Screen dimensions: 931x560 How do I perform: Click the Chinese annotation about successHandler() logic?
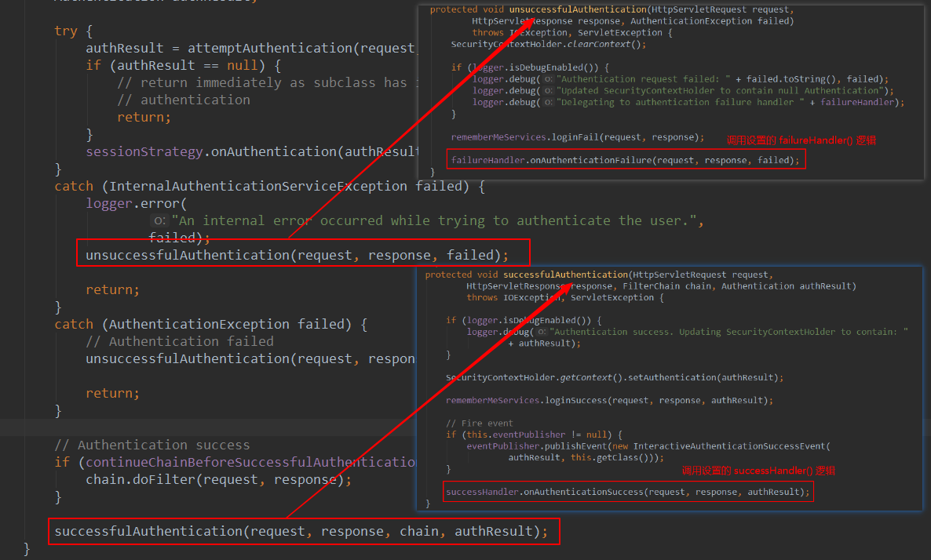(x=758, y=470)
